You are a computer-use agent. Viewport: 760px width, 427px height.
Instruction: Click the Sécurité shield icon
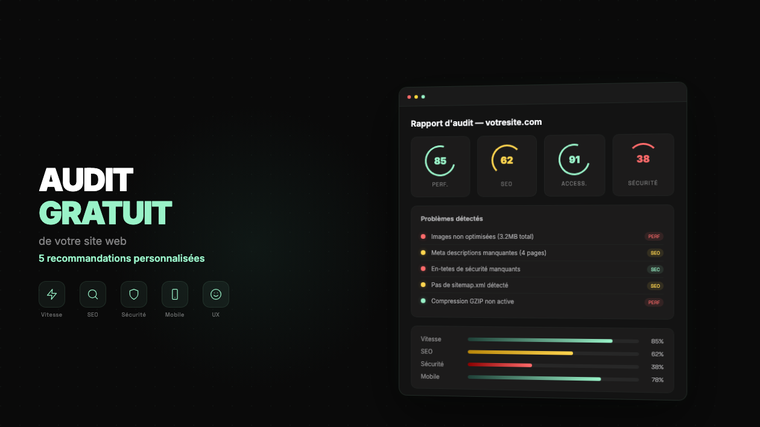coord(134,294)
